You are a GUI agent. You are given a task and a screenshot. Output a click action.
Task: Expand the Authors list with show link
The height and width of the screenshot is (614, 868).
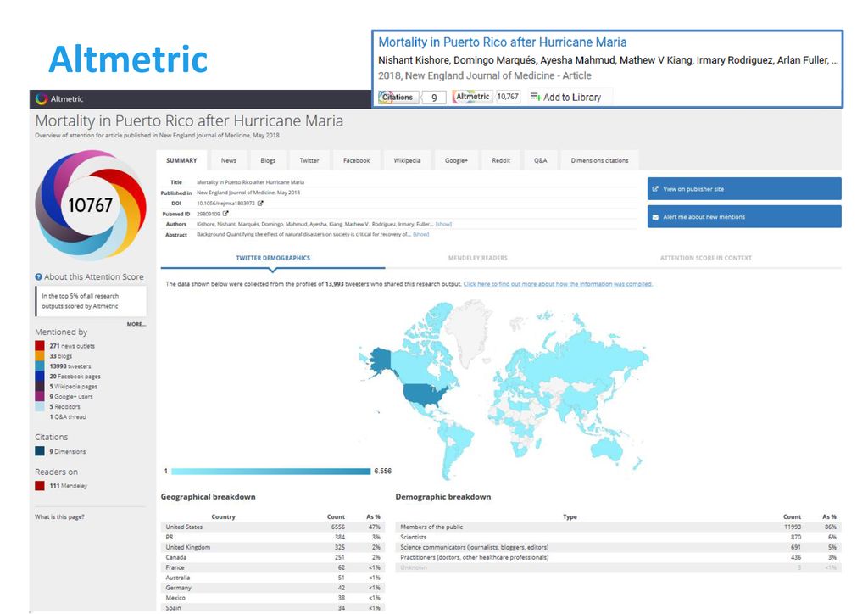tap(443, 224)
